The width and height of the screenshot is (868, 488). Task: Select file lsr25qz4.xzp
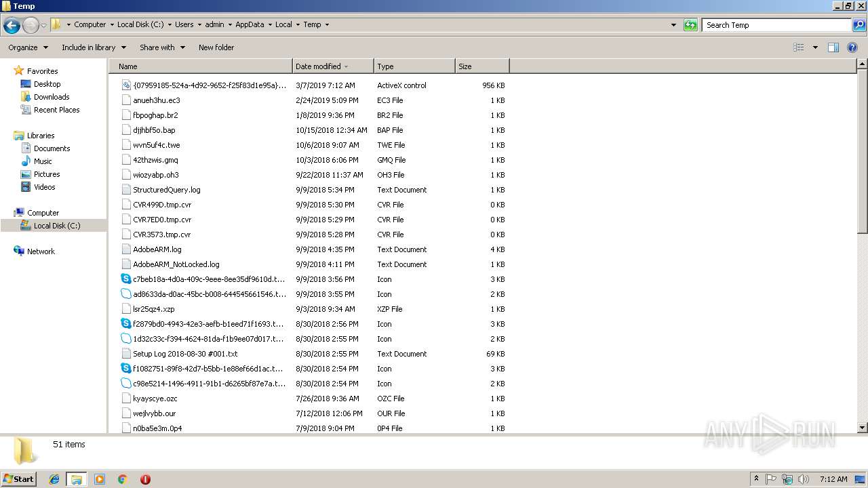(154, 309)
